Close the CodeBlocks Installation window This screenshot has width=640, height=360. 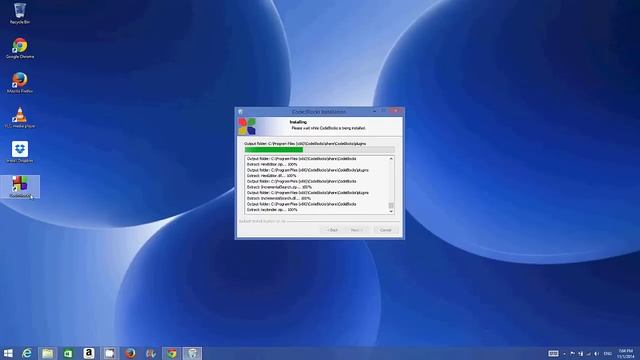click(x=396, y=111)
